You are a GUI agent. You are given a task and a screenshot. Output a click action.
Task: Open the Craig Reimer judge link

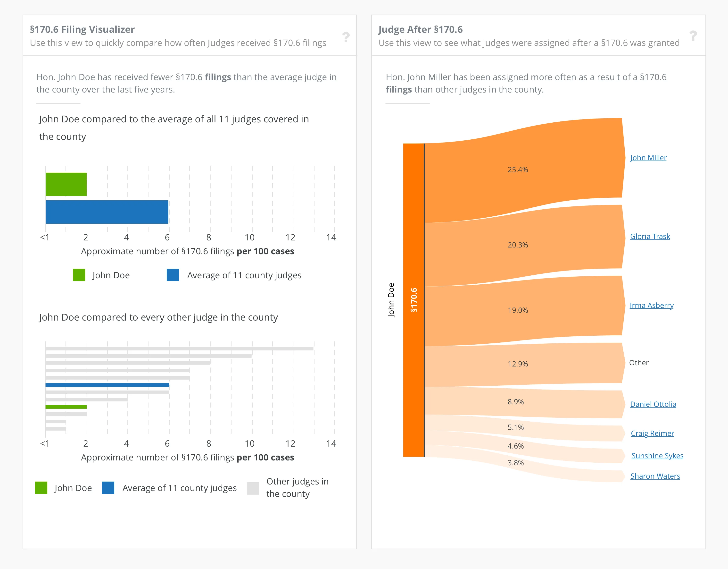[x=652, y=433]
